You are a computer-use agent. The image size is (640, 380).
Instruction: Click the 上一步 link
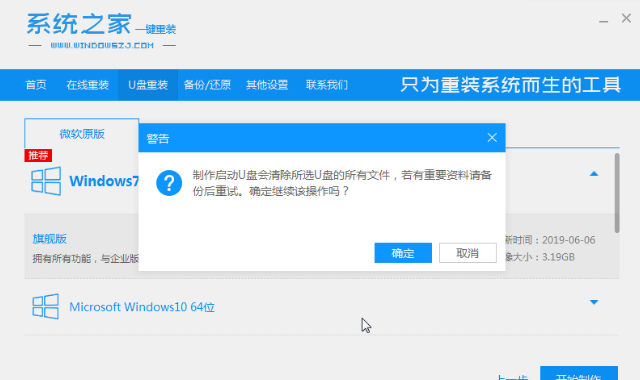coord(513,377)
